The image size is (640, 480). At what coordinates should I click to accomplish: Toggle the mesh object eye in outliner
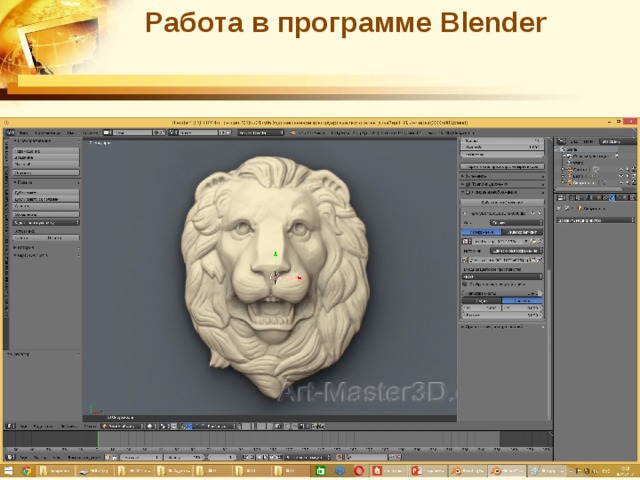pos(621,182)
